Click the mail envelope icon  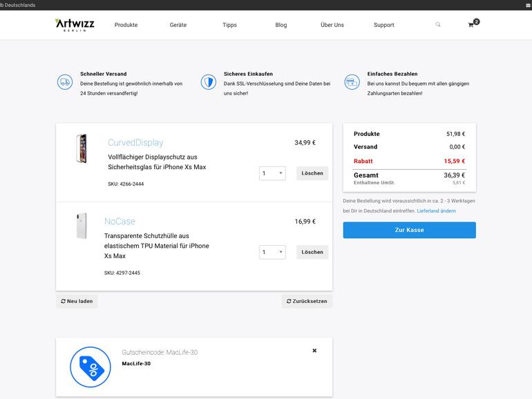click(528, 5)
